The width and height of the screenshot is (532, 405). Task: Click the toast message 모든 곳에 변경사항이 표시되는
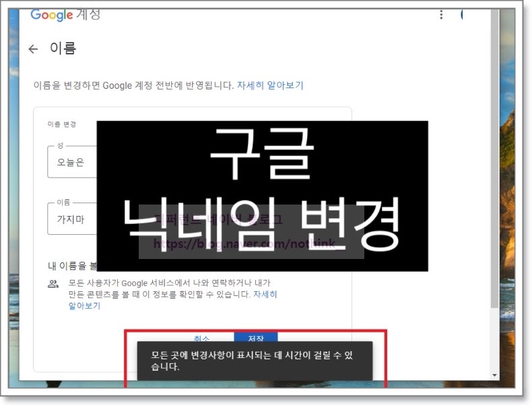pos(255,361)
